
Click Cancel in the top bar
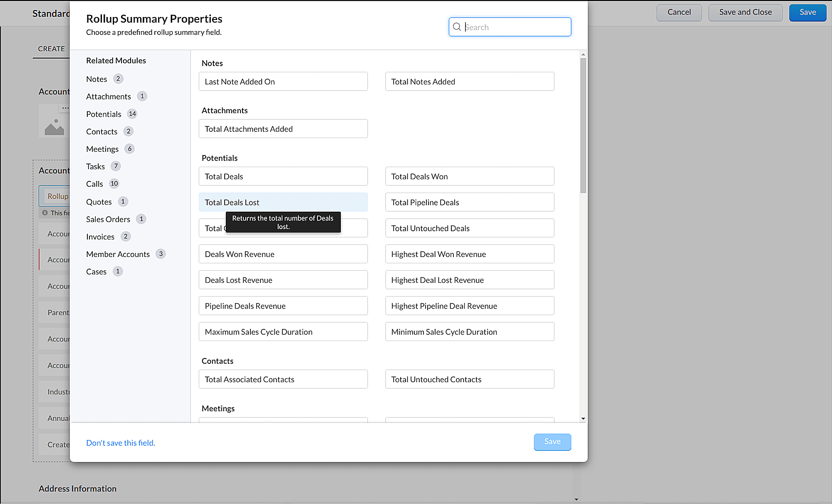679,12
